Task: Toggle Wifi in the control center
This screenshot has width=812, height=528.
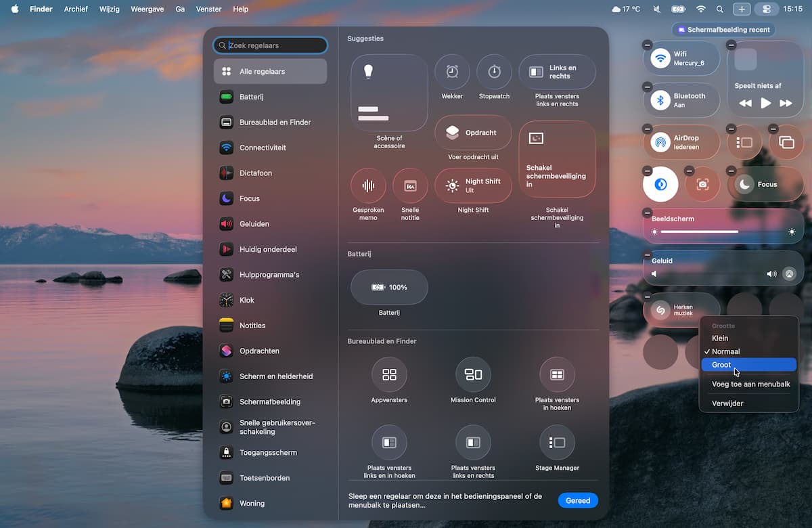Action: 660,58
